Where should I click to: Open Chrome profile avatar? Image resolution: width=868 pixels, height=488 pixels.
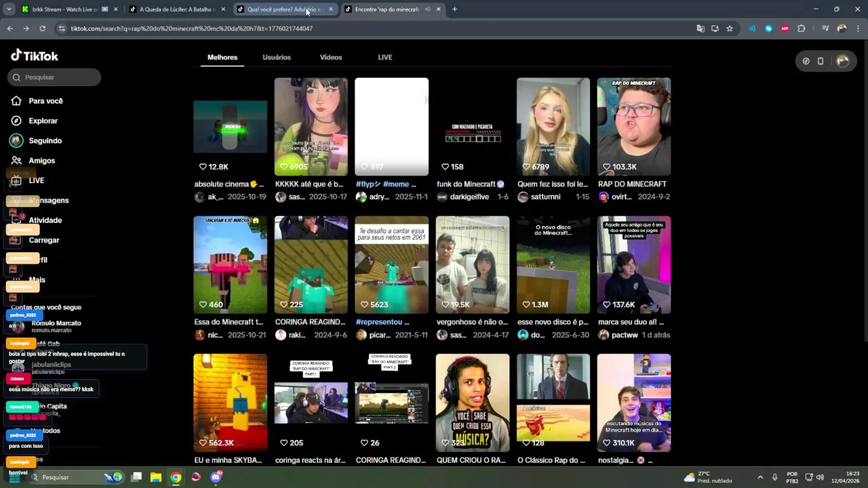(842, 28)
